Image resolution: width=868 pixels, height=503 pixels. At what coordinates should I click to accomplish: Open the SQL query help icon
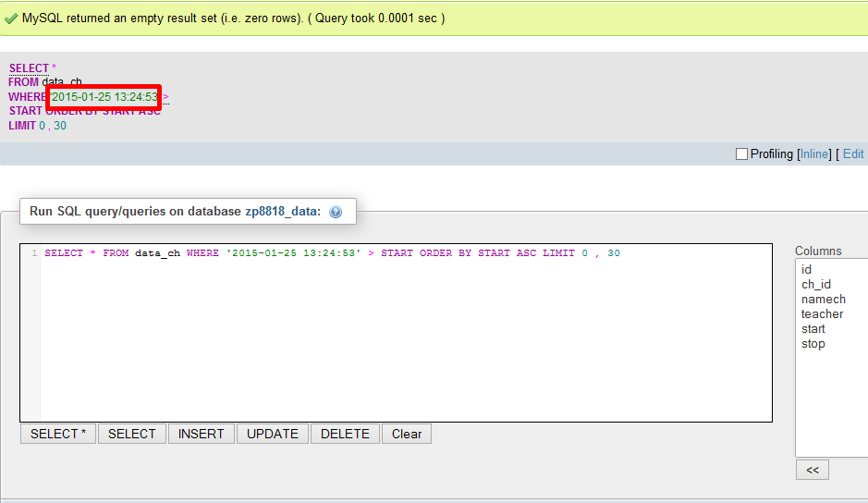click(336, 212)
